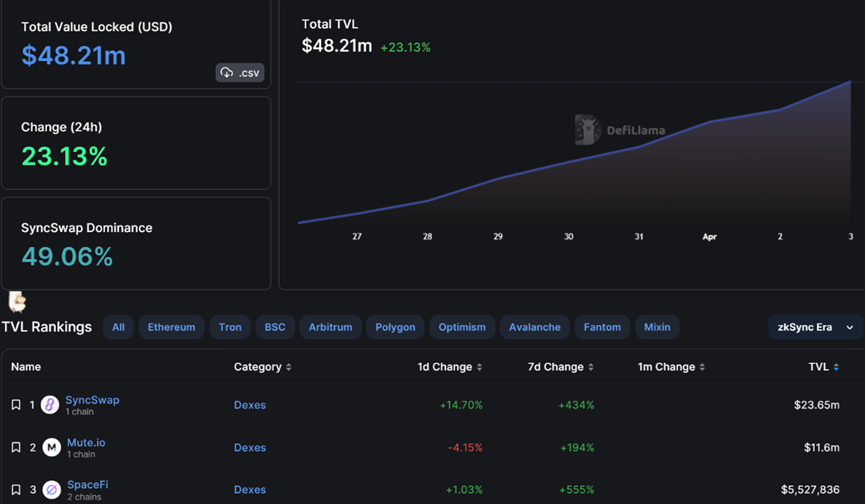Filter rankings by Tron
865x504 pixels.
pyautogui.click(x=230, y=327)
